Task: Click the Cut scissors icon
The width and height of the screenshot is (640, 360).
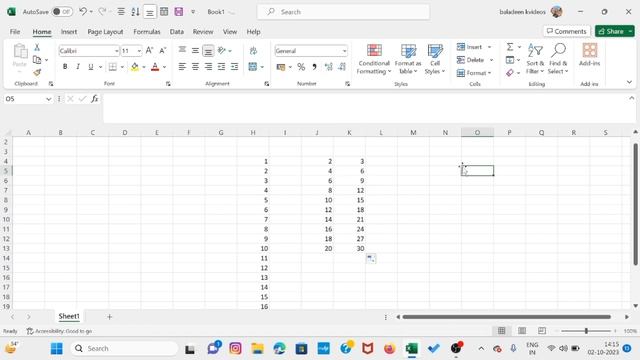Action: pyautogui.click(x=37, y=47)
